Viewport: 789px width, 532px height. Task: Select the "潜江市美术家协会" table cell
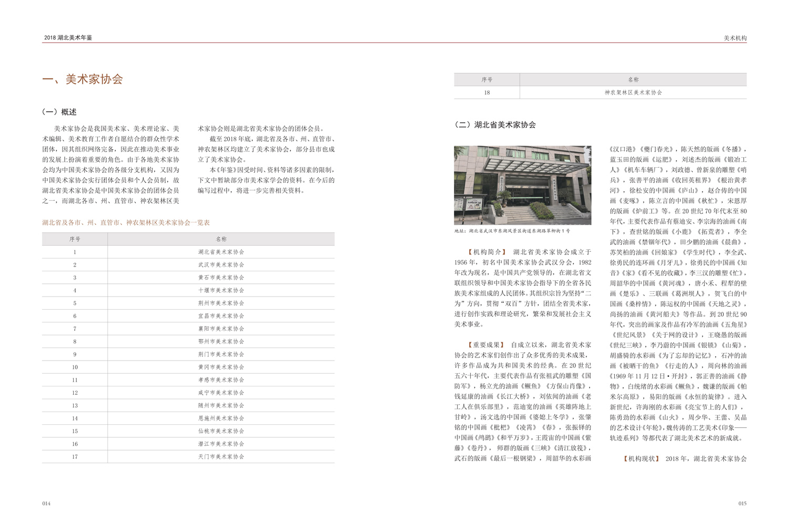click(221, 444)
